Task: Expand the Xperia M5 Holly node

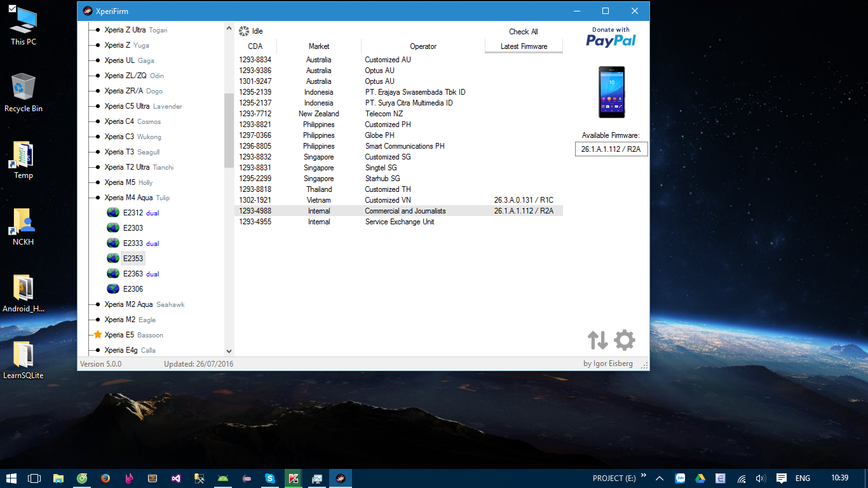Action: point(97,182)
